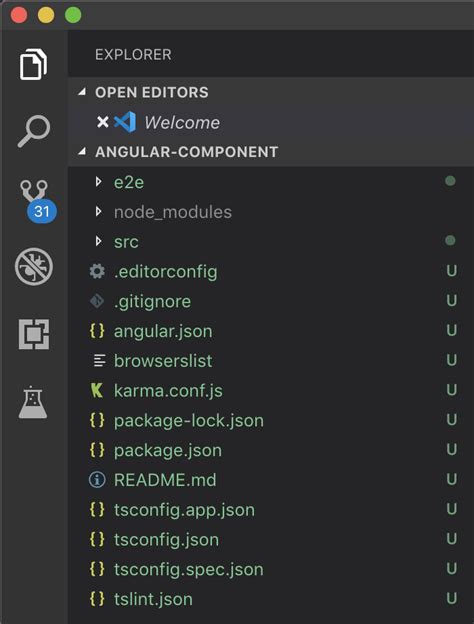This screenshot has width=474, height=624.
Task: Click the OPEN EDITORS section header
Action: pyautogui.click(x=271, y=92)
